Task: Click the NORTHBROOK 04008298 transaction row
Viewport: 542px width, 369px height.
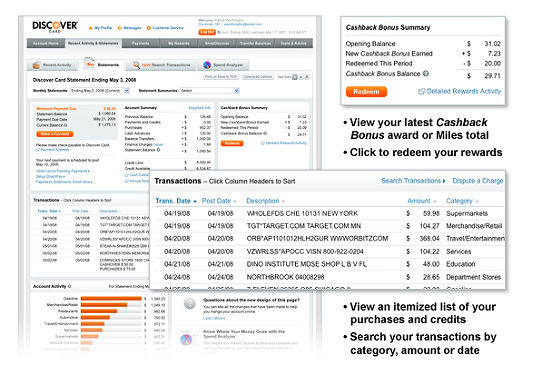Action: (330, 277)
